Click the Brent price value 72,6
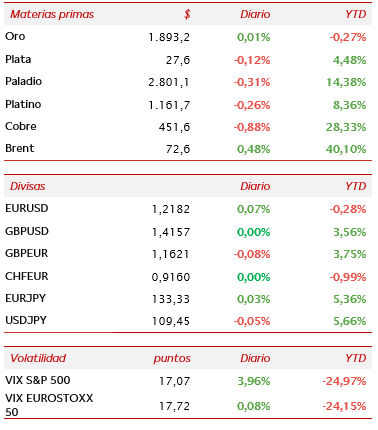This screenshot has width=378, height=430. [x=178, y=149]
